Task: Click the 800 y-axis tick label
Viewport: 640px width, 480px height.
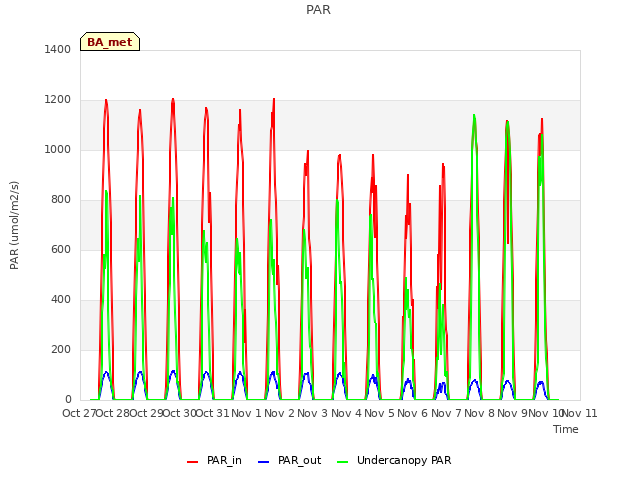Action: (x=61, y=200)
